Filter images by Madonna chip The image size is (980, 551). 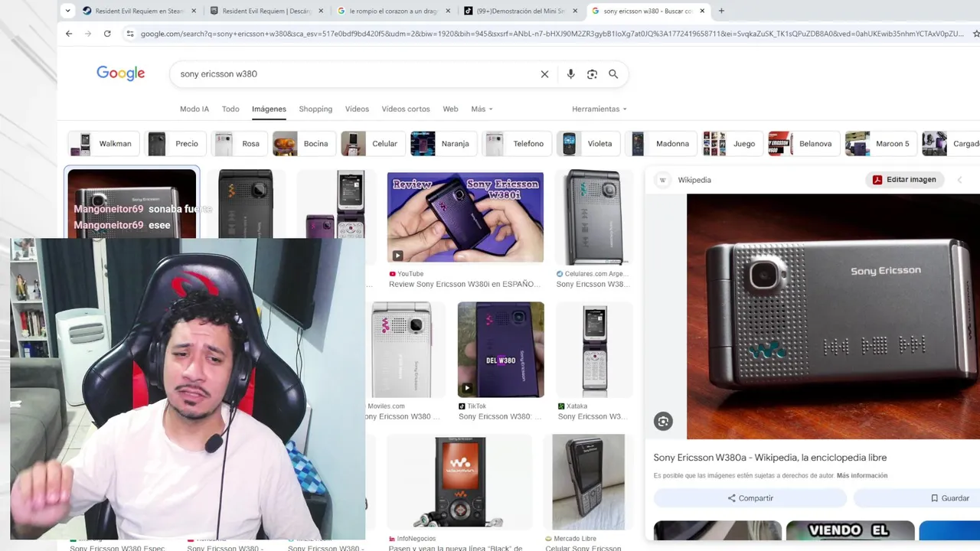660,143
